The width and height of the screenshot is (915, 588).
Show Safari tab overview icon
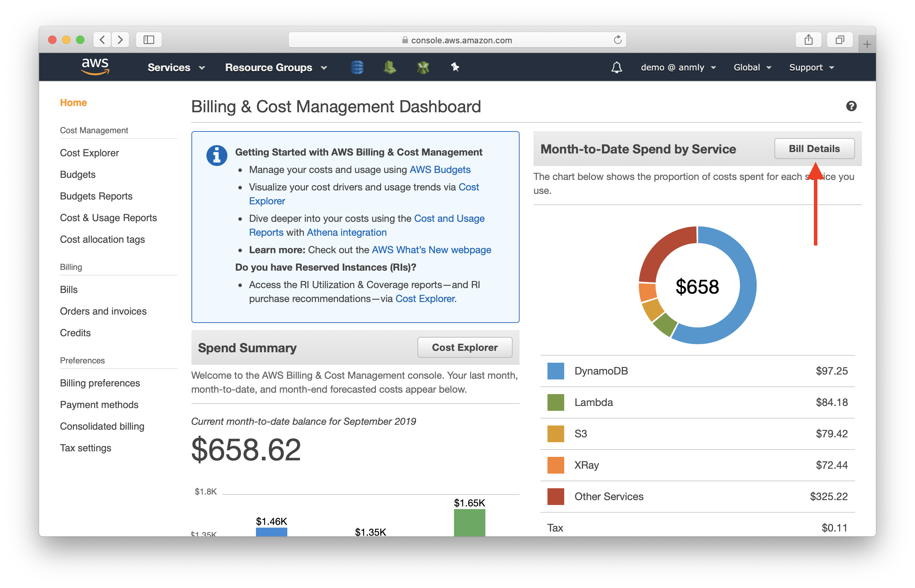pyautogui.click(x=839, y=40)
